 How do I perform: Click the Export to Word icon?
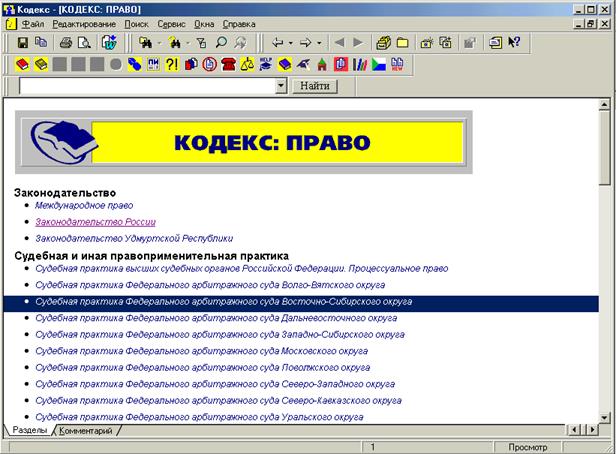click(109, 42)
